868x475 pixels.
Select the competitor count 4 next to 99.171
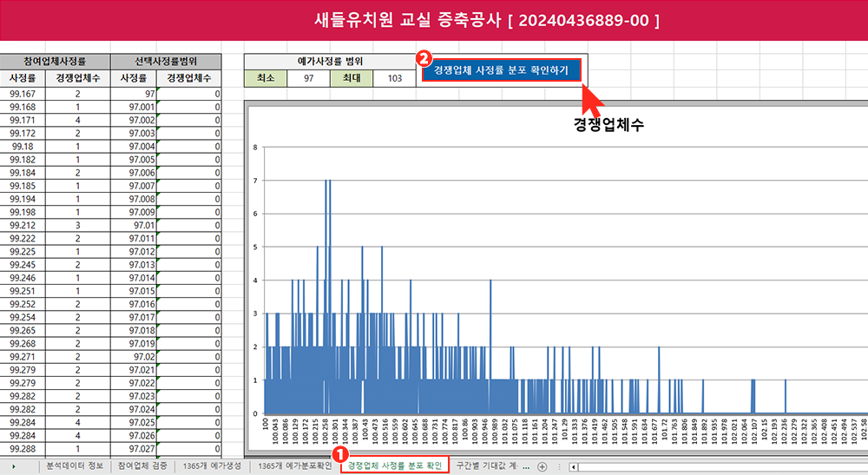(x=77, y=120)
